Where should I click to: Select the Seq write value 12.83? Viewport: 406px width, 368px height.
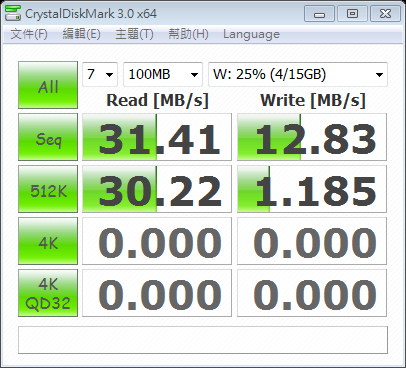[312, 137]
